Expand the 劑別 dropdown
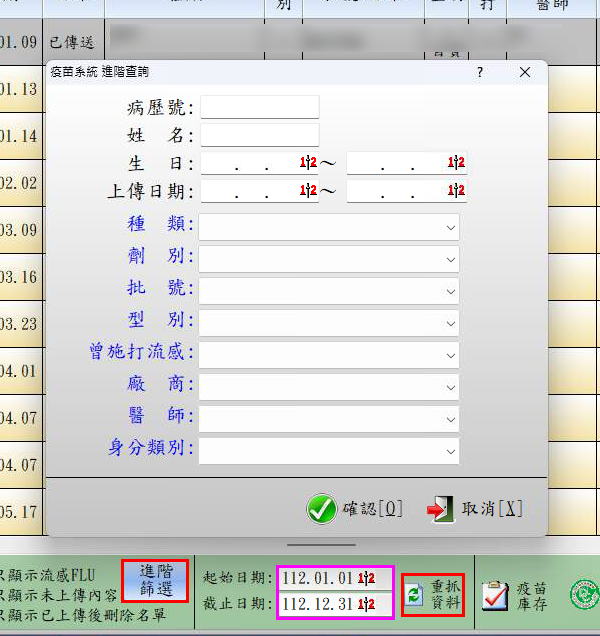The width and height of the screenshot is (600, 636). pyautogui.click(x=449, y=259)
